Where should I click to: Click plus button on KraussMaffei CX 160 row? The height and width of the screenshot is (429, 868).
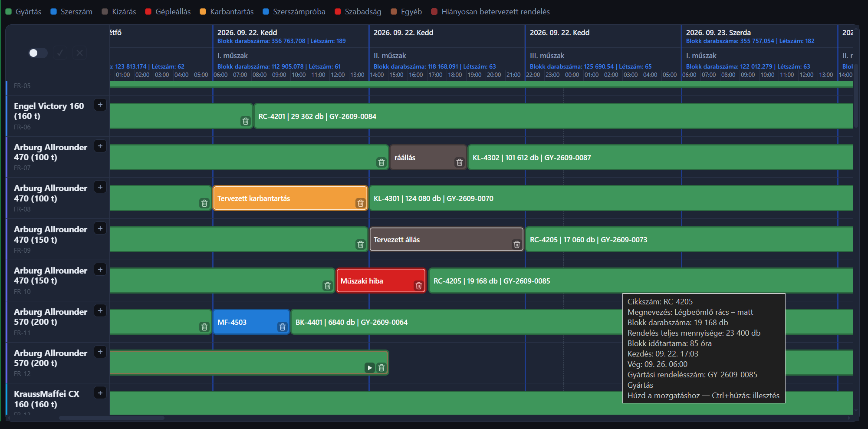point(100,393)
